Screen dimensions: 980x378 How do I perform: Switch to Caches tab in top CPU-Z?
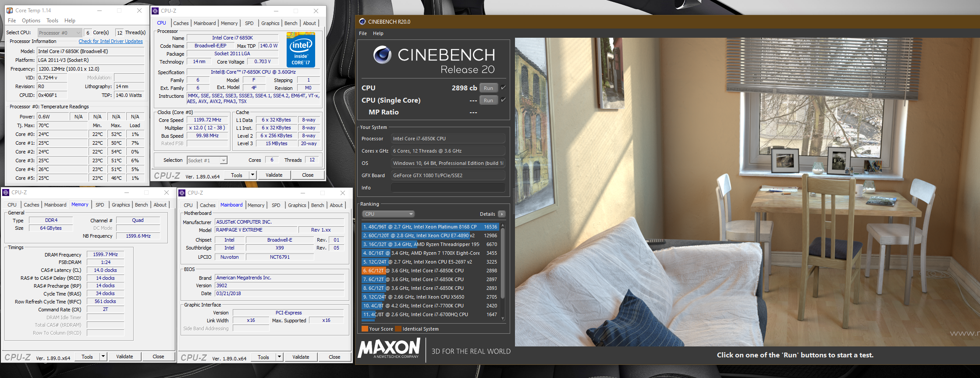click(181, 23)
